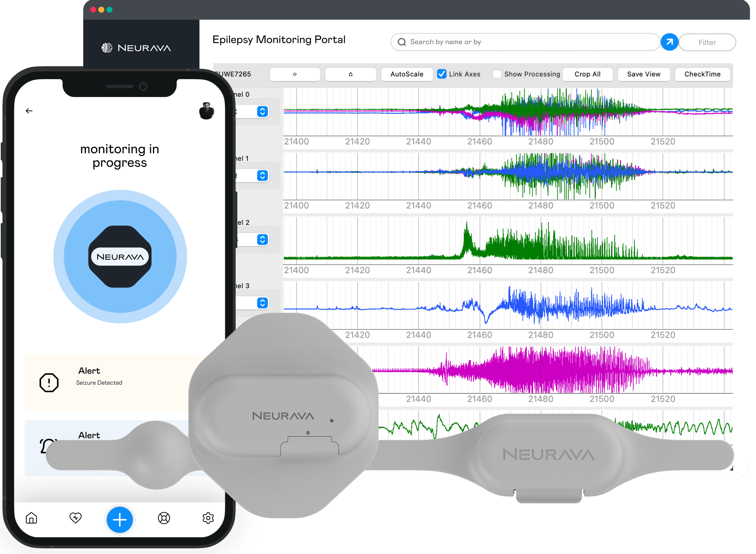756x554 pixels.
Task: Click the refresh view toolbar button
Action: [295, 74]
